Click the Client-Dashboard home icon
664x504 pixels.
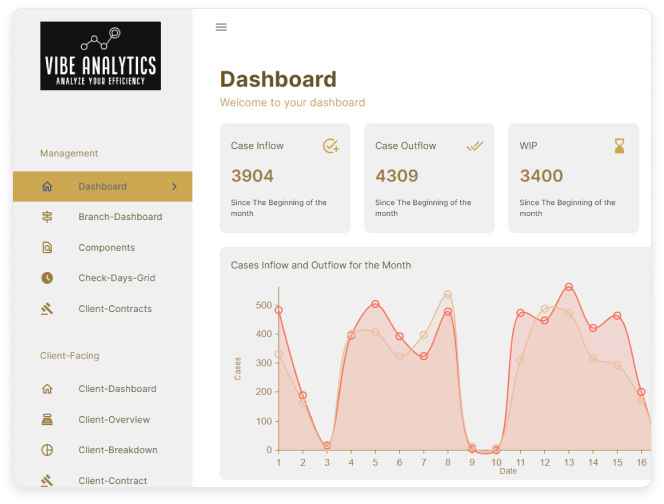47,389
